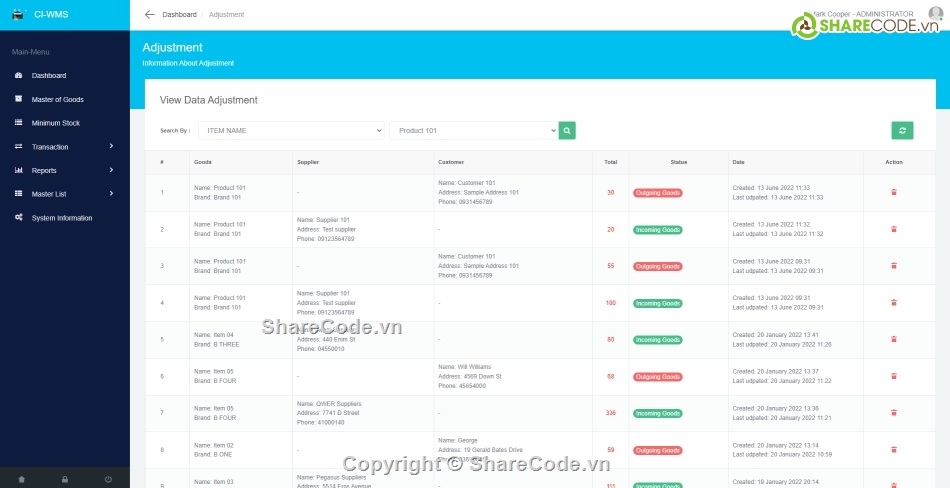Screen dimensions: 950x488
Task: Click total value 100 in row 4
Action: (610, 302)
